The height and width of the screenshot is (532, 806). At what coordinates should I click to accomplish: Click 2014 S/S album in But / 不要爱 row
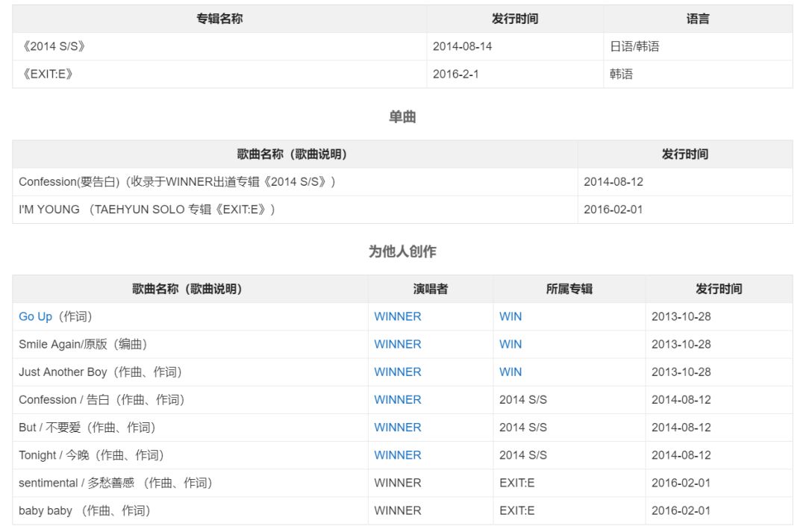[522, 428]
